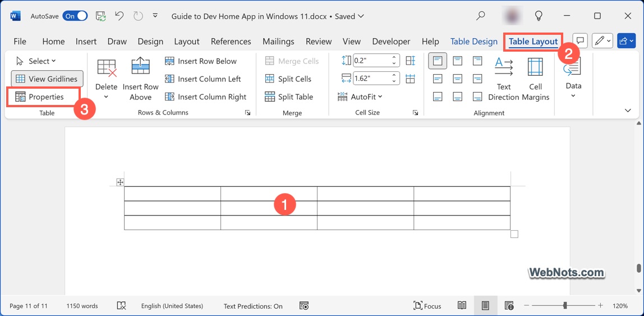Switch to the Insert tab
This screenshot has height=316, width=644.
(x=86, y=42)
